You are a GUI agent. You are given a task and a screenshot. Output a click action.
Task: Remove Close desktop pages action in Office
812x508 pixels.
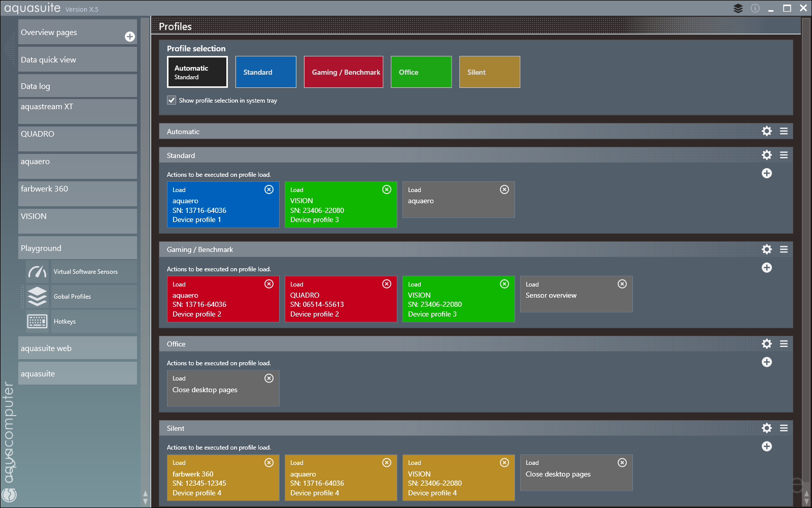269,378
